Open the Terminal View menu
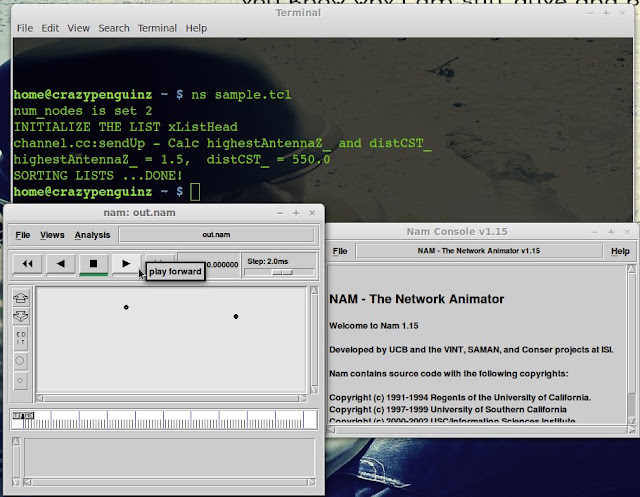 point(78,28)
